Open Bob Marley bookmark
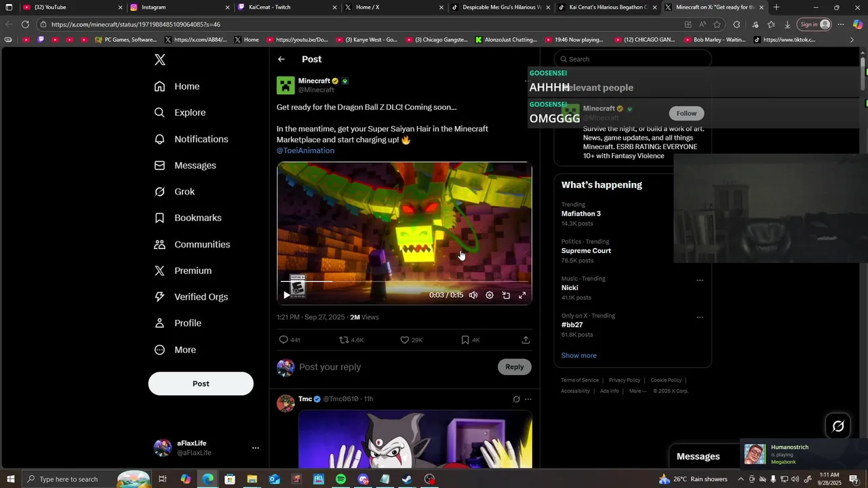The width and height of the screenshot is (868, 488). coord(713,40)
